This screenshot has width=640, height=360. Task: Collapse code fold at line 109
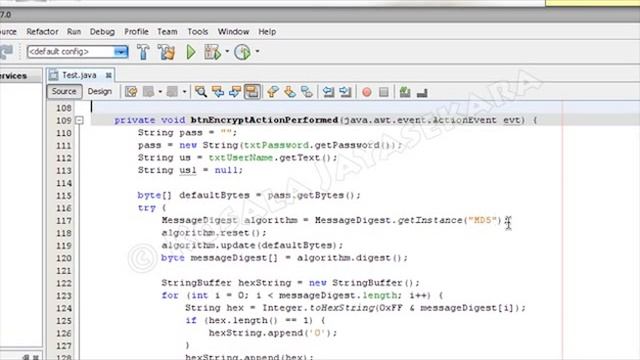(80, 120)
